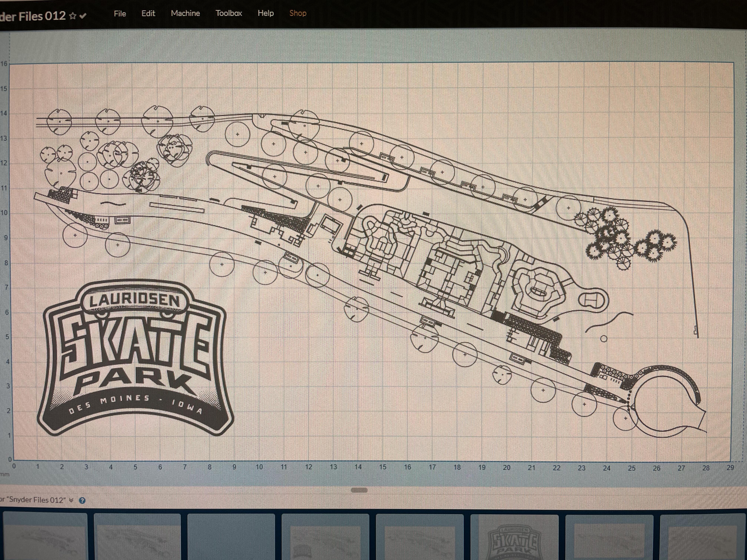Screen dimensions: 747x560
Task: Click the gray workpiece panel drag handle
Action: [x=359, y=490]
